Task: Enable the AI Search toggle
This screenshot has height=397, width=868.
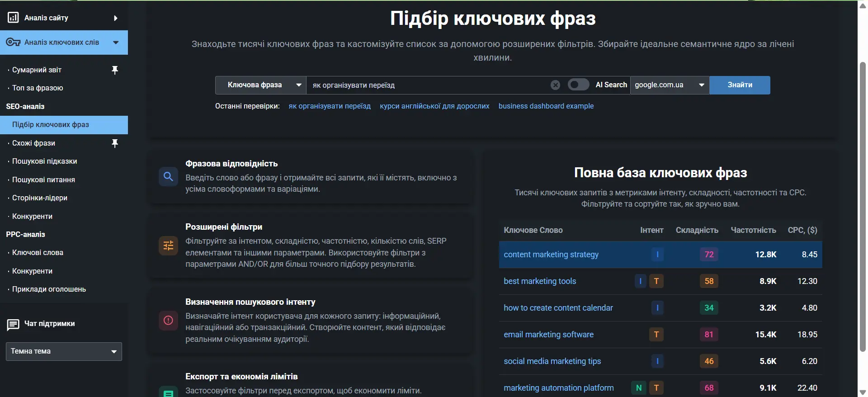Action: [578, 85]
